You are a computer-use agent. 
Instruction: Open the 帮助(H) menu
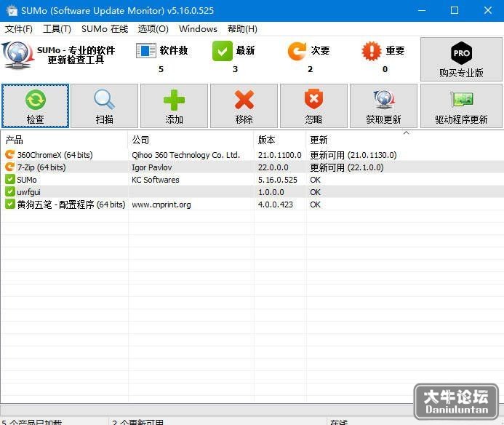coord(242,29)
